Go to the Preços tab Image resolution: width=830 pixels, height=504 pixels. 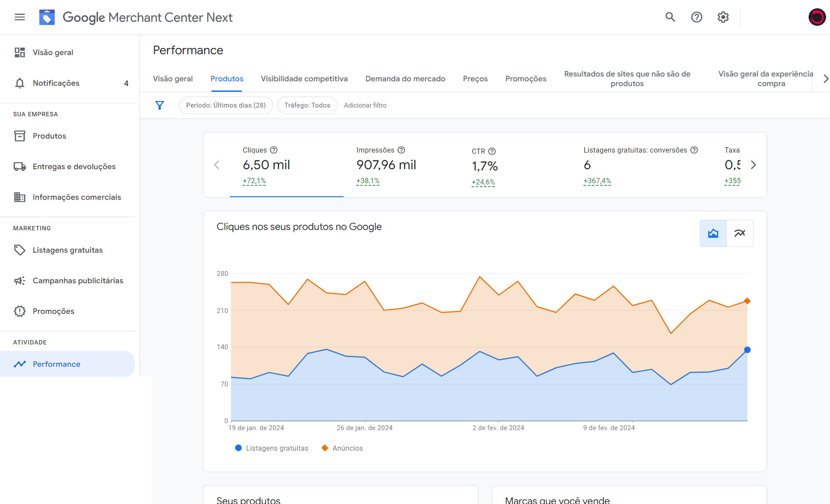pyautogui.click(x=475, y=79)
